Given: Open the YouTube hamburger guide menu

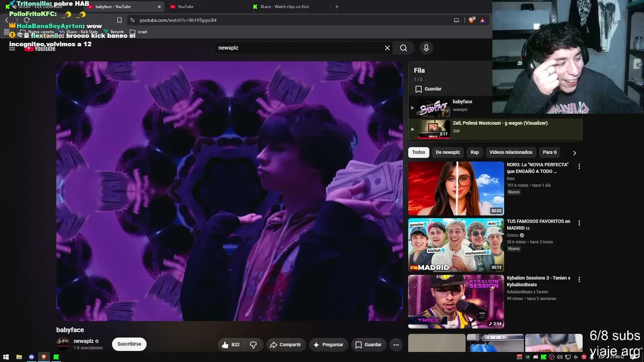Looking at the screenshot, I should click(12, 48).
